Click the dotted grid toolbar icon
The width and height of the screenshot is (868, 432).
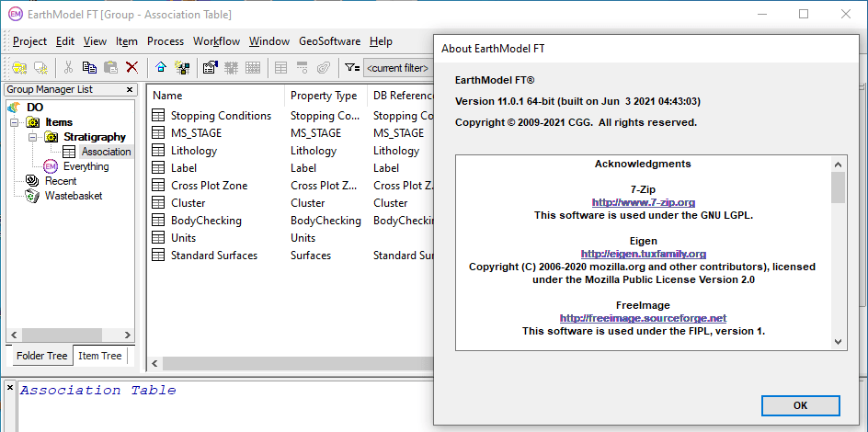click(x=253, y=67)
